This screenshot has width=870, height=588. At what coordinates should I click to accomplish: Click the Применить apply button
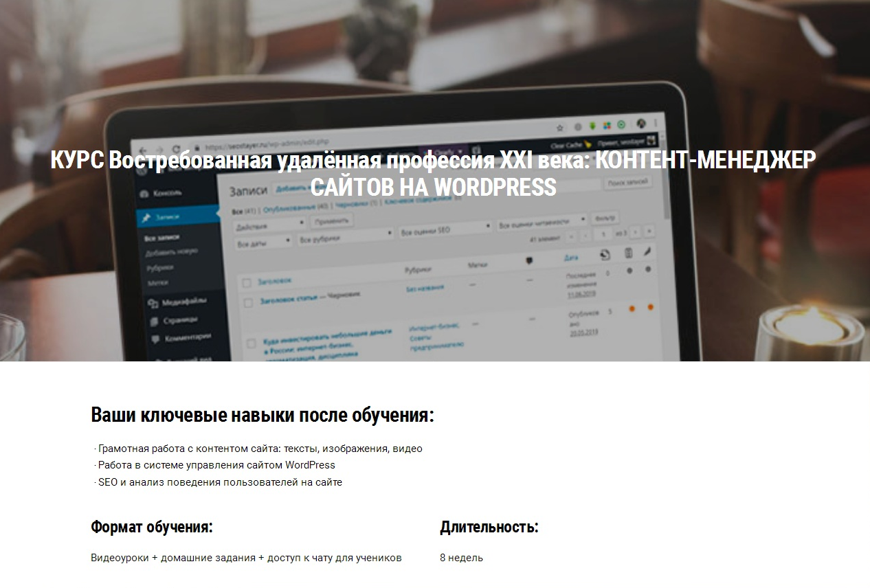tap(332, 220)
